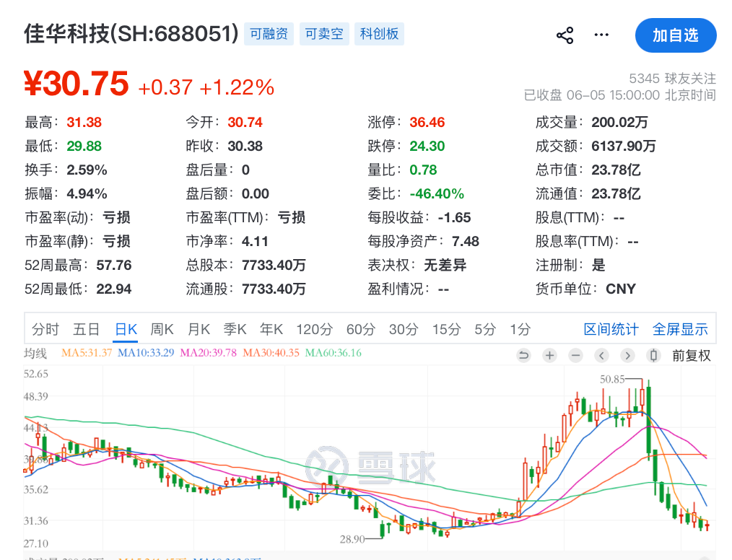This screenshot has height=560, width=732.
Task: Select the 季K chart tab
Action: pos(235,330)
